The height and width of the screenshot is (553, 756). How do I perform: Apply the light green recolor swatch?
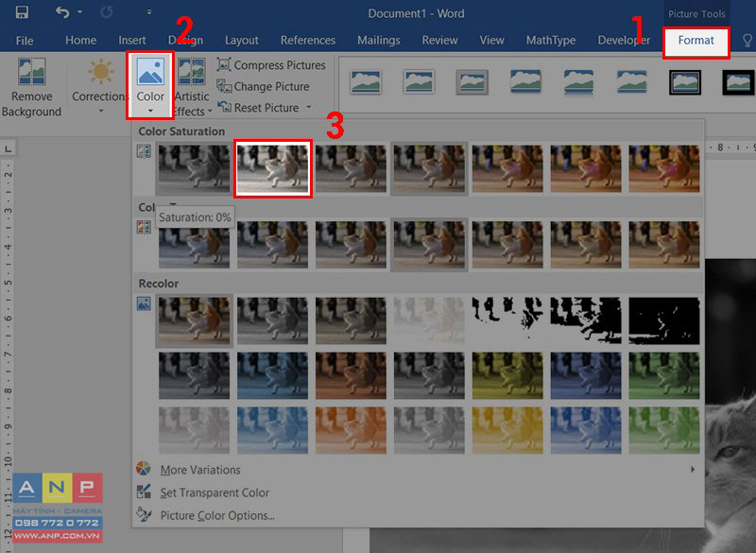point(664,430)
